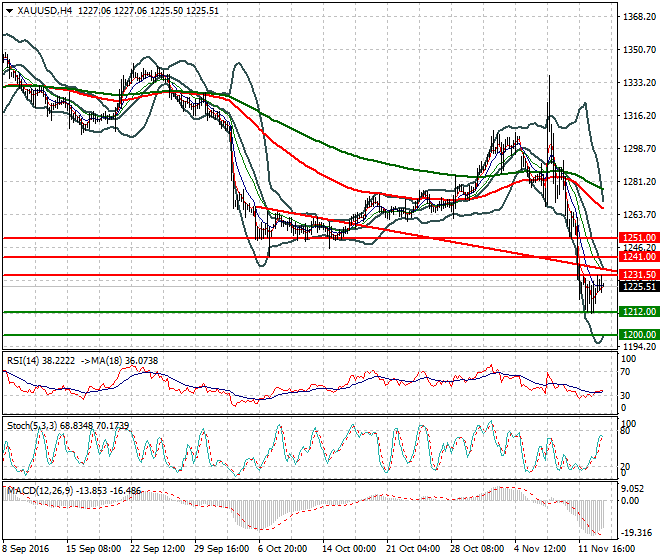Click the 4 Nov 12:00 time label
The width and height of the screenshot is (660, 560).
pos(541,549)
